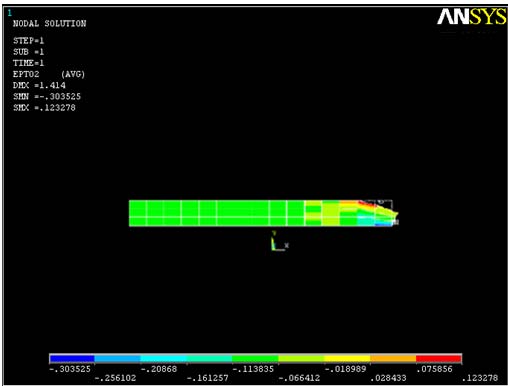Click legend value -.256102

coord(115,378)
